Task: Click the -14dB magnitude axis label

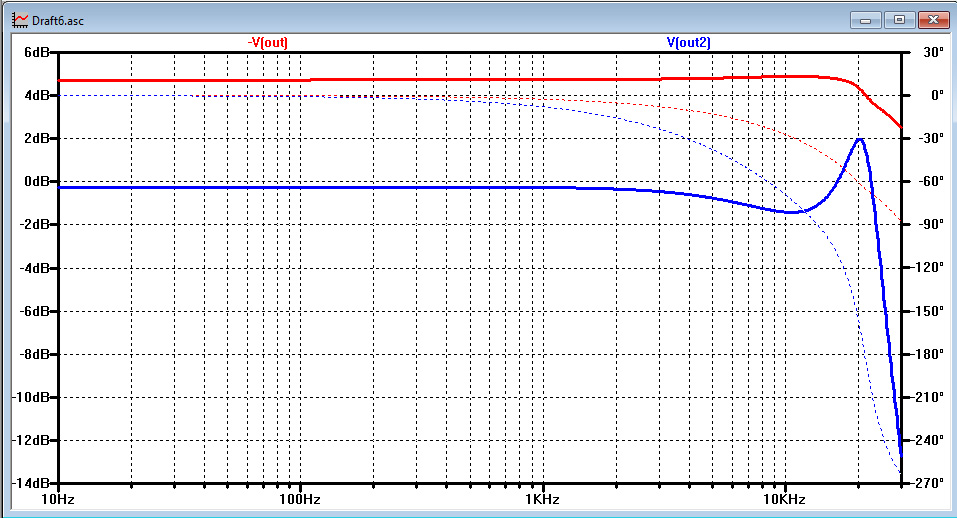Action: [31, 483]
